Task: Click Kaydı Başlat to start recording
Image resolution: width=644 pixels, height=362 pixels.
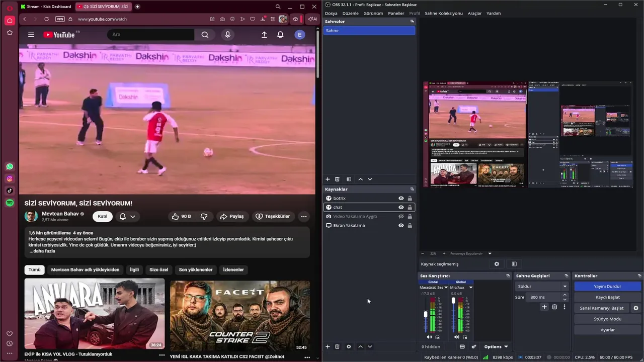Action: 607,297
